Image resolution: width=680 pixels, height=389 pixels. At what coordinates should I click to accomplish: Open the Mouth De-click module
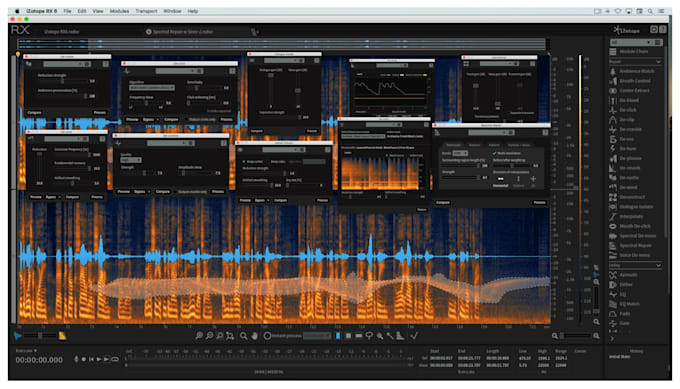point(630,226)
